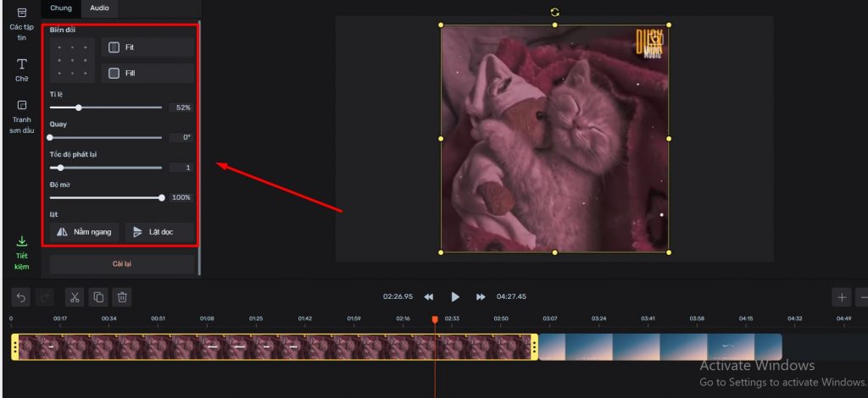Select the Fill transform option
This screenshot has width=868, height=398.
tap(147, 73)
